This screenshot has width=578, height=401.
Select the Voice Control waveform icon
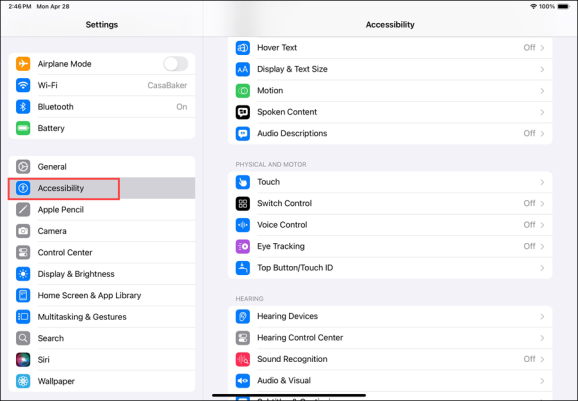[243, 225]
